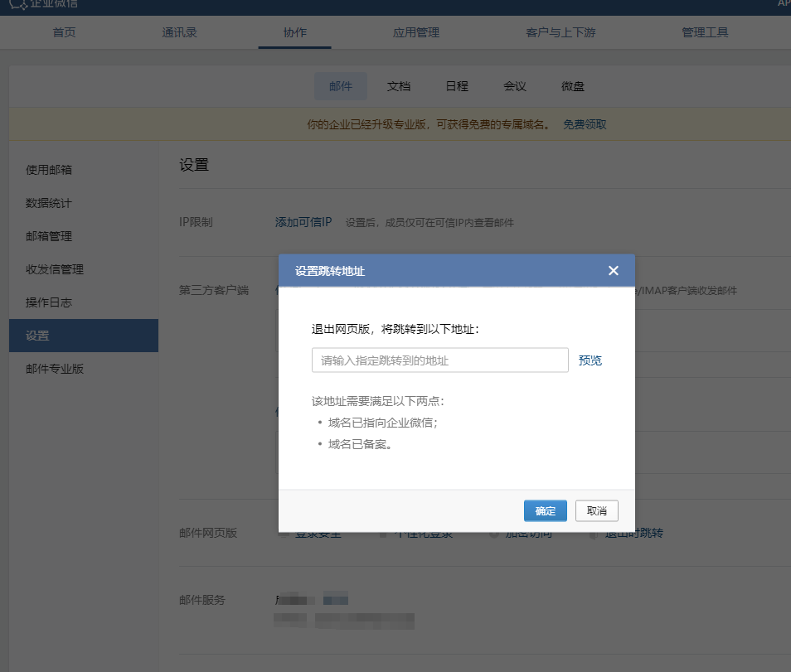The image size is (791, 672).
Task: Select 设置 in the sidebar
Action: [x=84, y=336]
